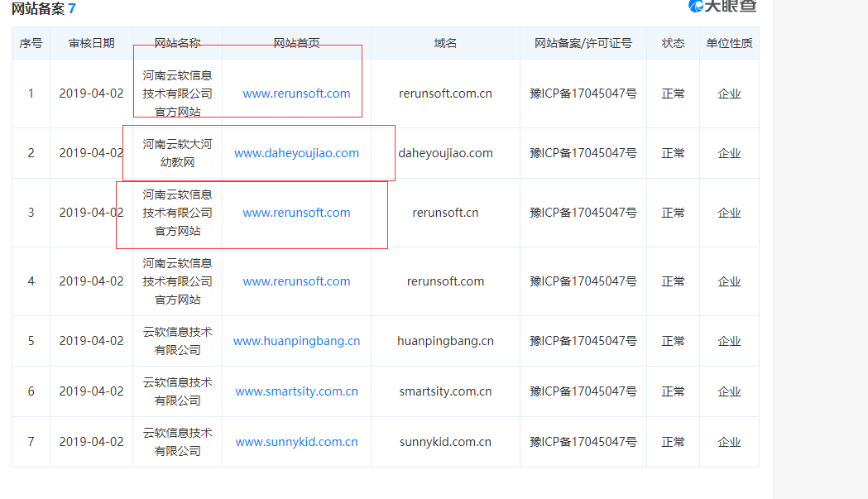The height and width of the screenshot is (499, 868).
Task: Click site name 云软信息技术有限公司 in row 6
Action: click(177, 391)
